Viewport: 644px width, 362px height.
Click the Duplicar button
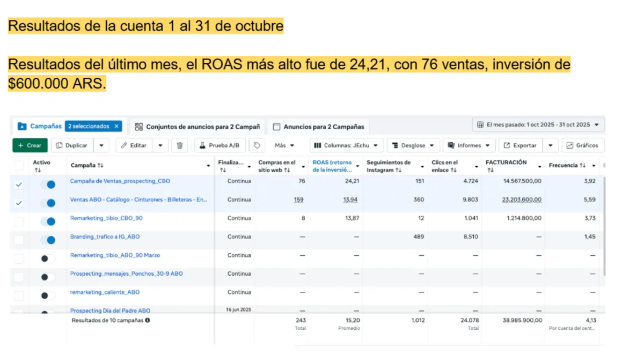(x=73, y=145)
